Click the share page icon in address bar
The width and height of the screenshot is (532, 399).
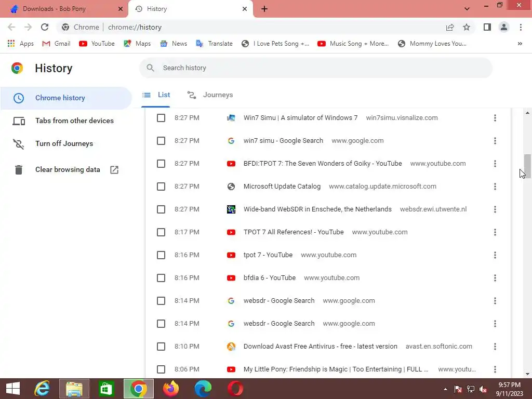pyautogui.click(x=450, y=27)
